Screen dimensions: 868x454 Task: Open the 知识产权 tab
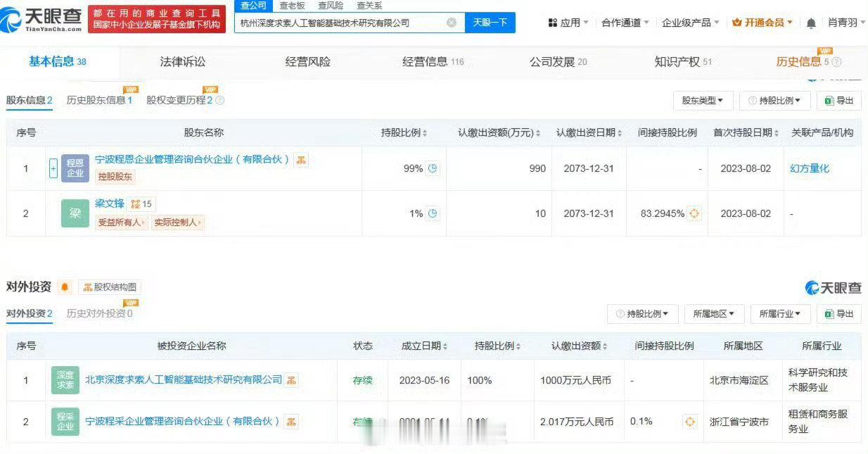click(x=683, y=62)
